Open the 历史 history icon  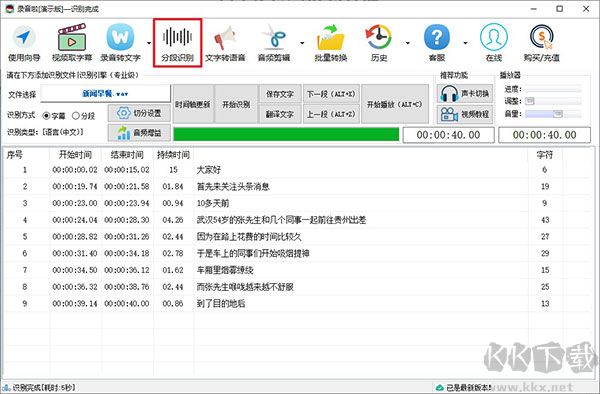point(379,43)
